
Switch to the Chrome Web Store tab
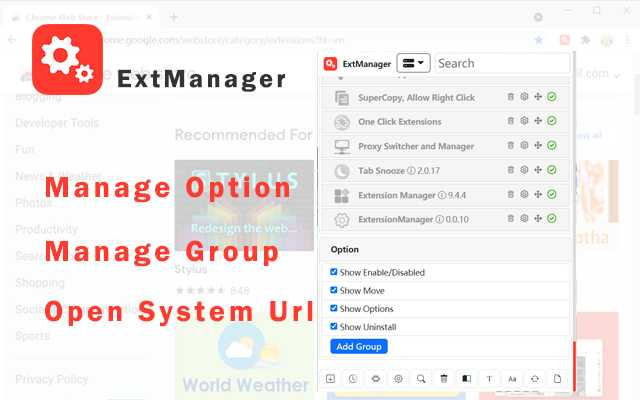coord(82,17)
